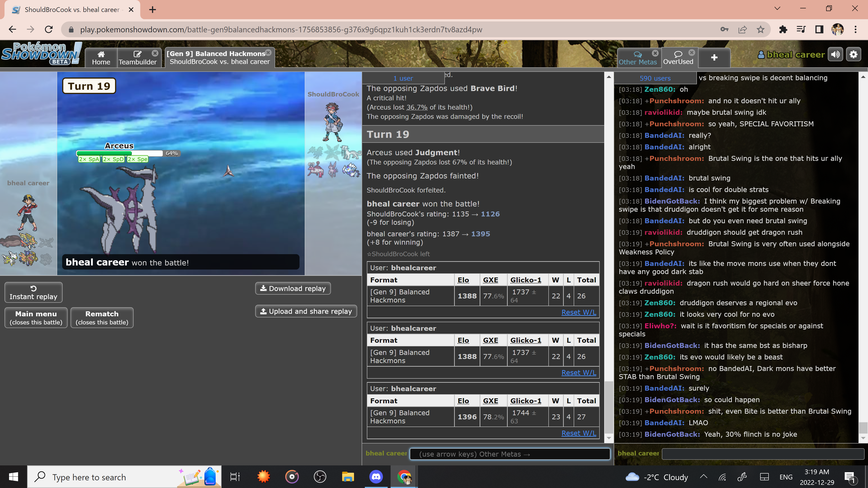The width and height of the screenshot is (868, 488).
Task: Close the Other Metas chat tab
Action: [655, 53]
